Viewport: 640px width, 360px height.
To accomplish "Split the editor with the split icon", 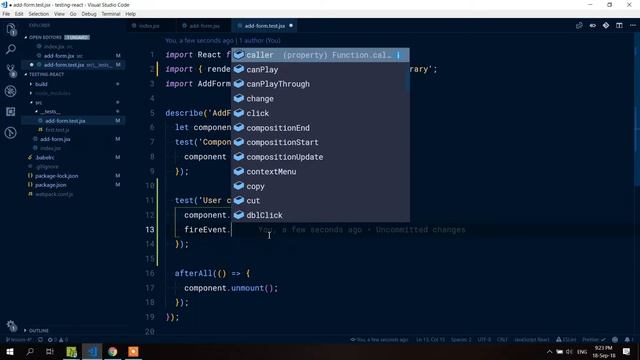I will click(x=619, y=25).
